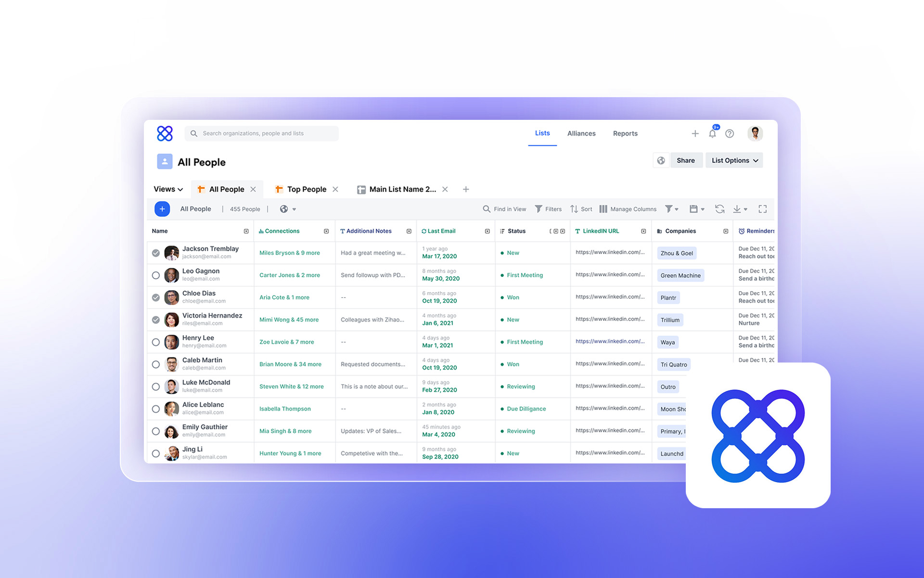Click Jackson Tremblay's avatar

point(171,253)
